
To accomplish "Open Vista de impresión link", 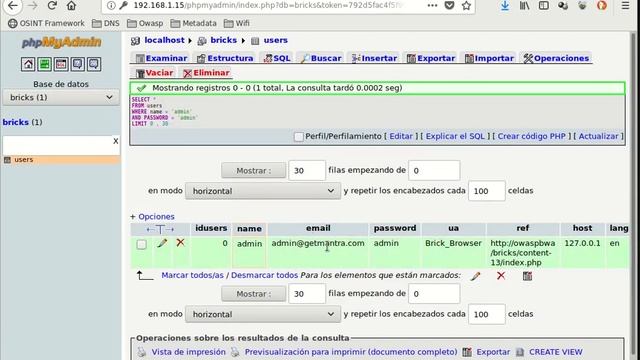I will 188,352.
